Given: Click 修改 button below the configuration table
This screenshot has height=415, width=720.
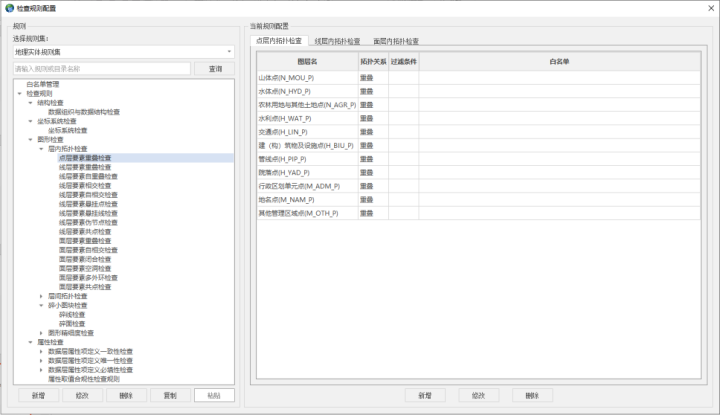Looking at the screenshot, I should click(x=478, y=395).
